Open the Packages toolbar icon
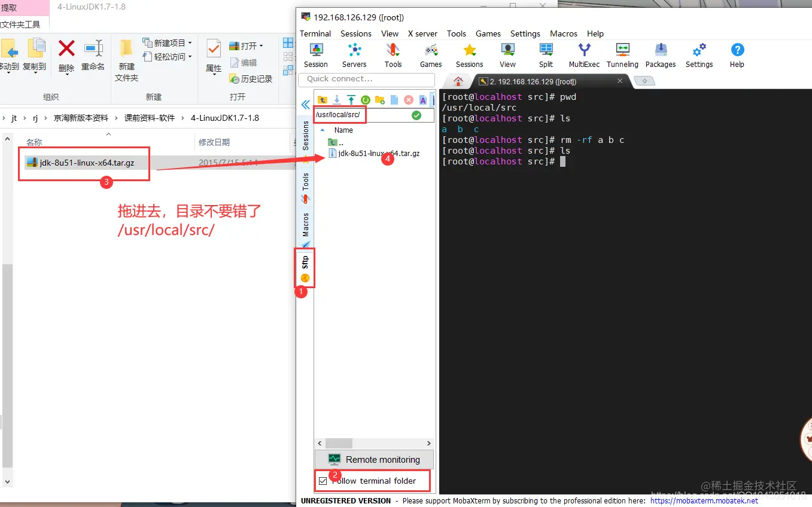Image resolution: width=812 pixels, height=507 pixels. coord(661,56)
